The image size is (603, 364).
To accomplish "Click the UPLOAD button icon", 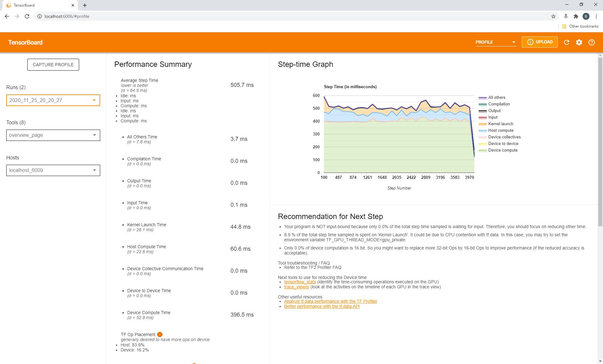I will pos(530,42).
